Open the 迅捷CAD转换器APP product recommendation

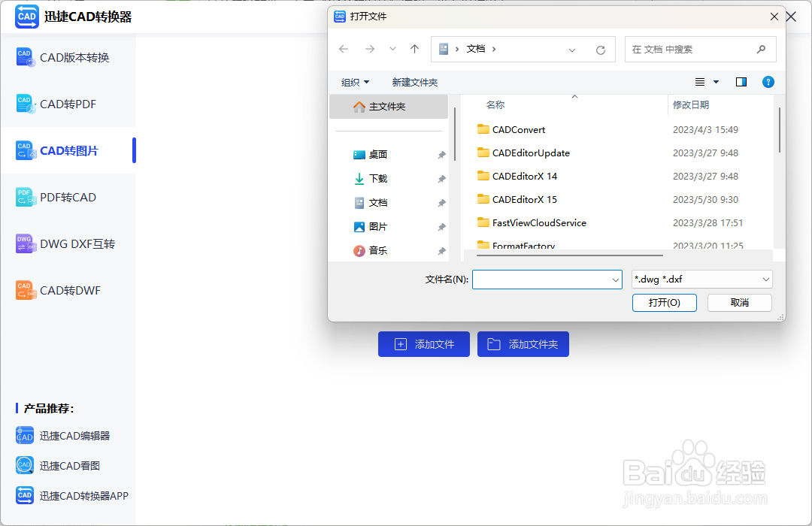[72, 496]
